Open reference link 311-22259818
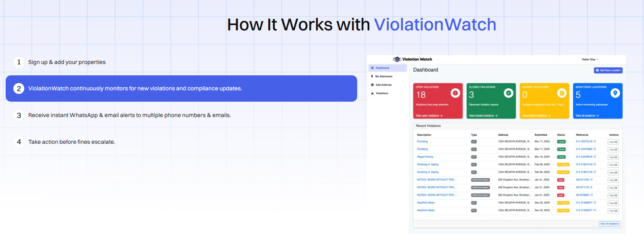Screen dimensions: 644x243 [x=584, y=157]
